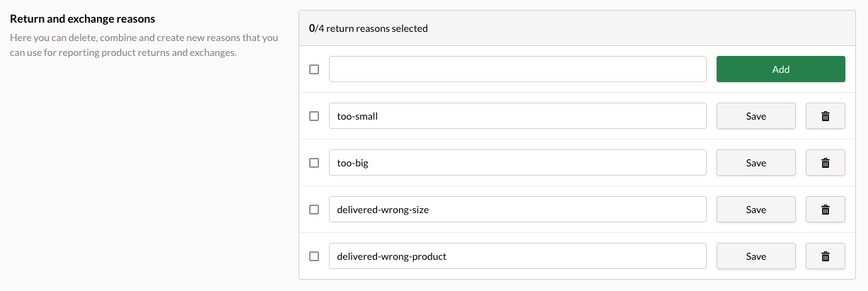This screenshot has height=291, width=868.
Task: Place cursor in delivered-wrong-product field
Action: pyautogui.click(x=518, y=256)
